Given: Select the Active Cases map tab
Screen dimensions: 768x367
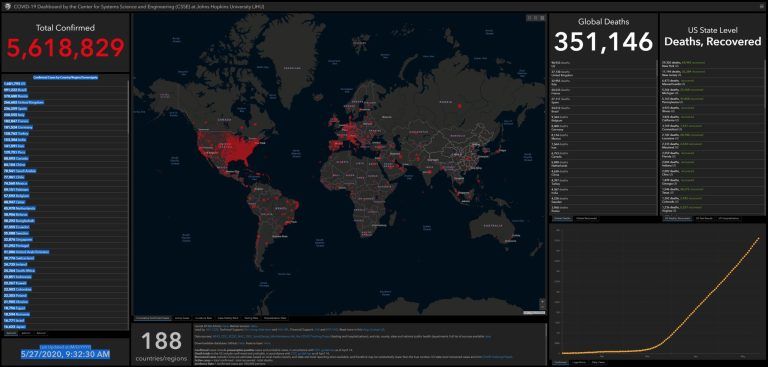Looking at the screenshot, I should pos(182,318).
